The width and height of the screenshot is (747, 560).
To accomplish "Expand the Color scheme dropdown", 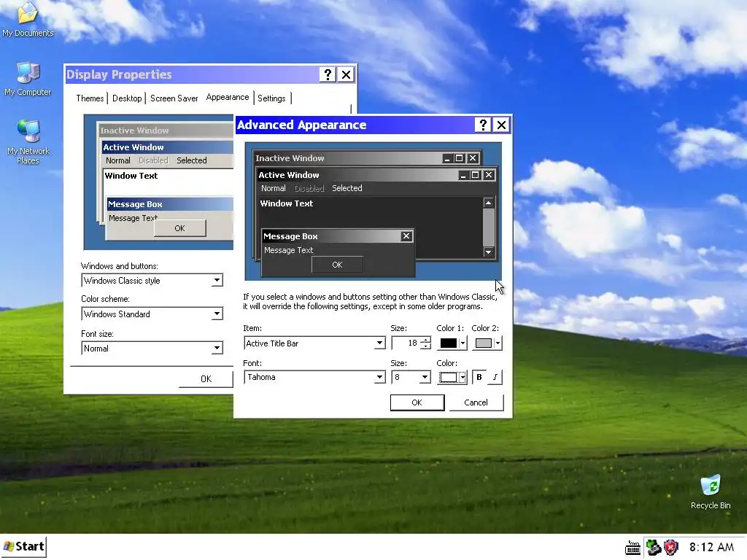I will click(217, 314).
